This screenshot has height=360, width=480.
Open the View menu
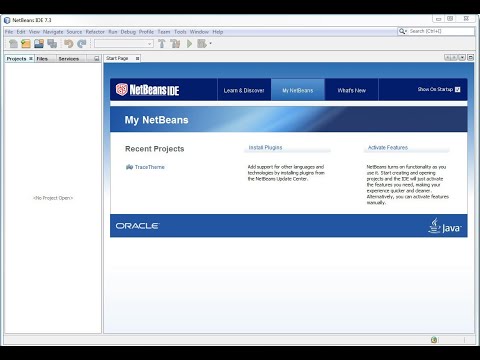[x=34, y=32]
